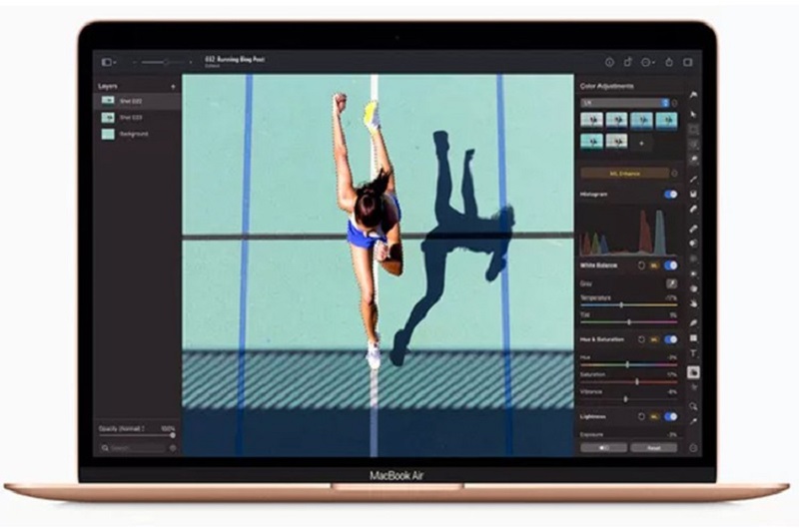Toggle the Histogram switch
Screen dimensions: 799x532
(x=671, y=194)
